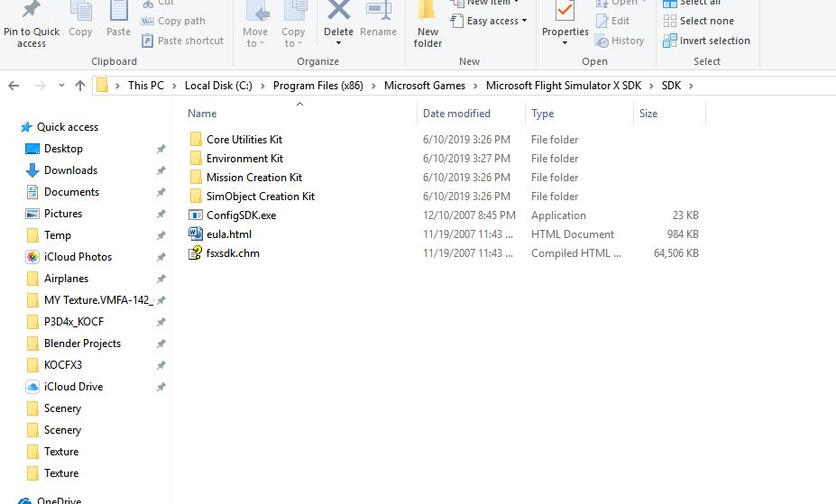Viewport: 836px width, 504px height.
Task: Open the Move to dropdown
Action: point(255,25)
